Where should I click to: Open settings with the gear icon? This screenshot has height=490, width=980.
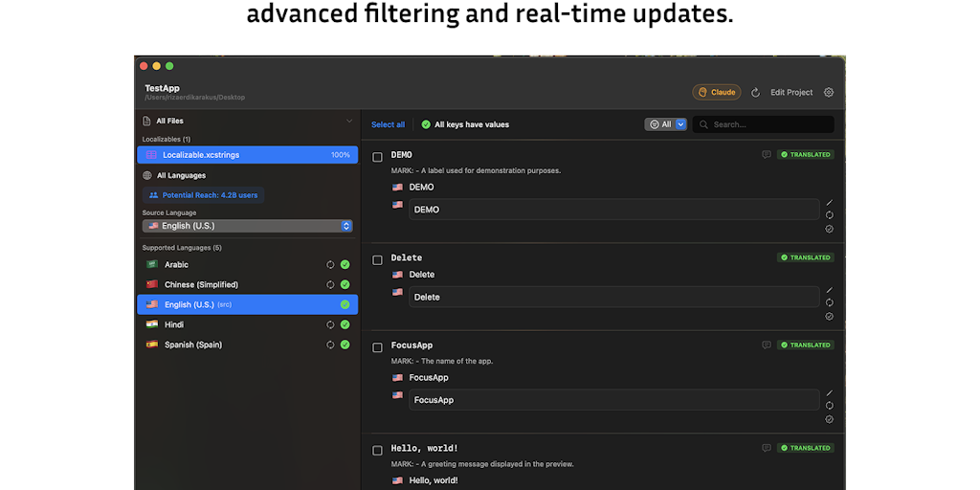click(x=829, y=93)
